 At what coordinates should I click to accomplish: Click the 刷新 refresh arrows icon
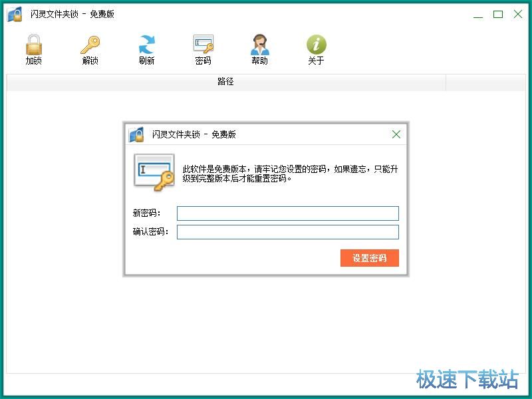click(146, 45)
